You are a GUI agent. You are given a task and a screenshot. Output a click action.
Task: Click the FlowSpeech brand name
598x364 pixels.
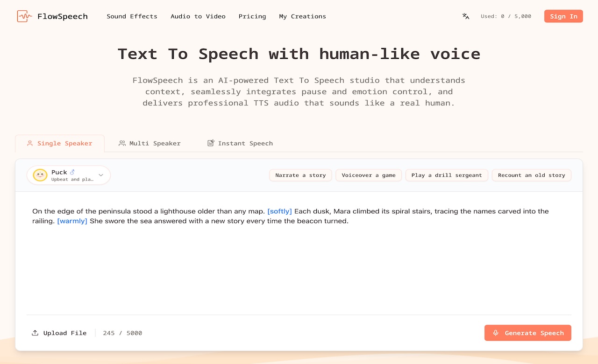pos(63,16)
